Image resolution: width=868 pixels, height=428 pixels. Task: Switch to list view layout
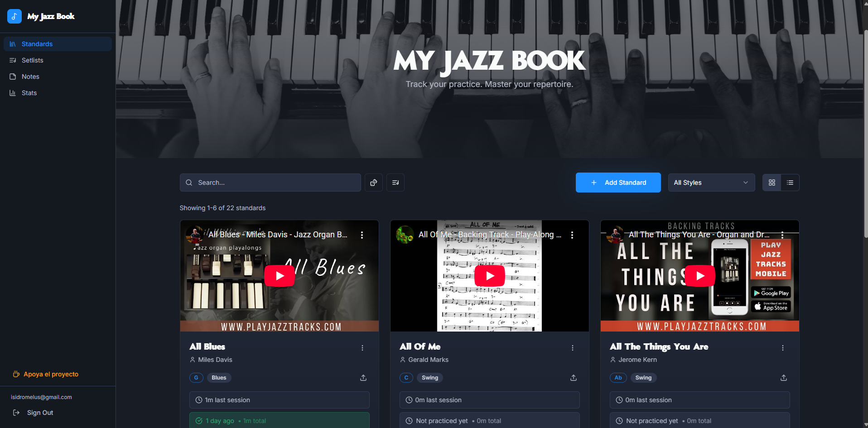pyautogui.click(x=790, y=183)
